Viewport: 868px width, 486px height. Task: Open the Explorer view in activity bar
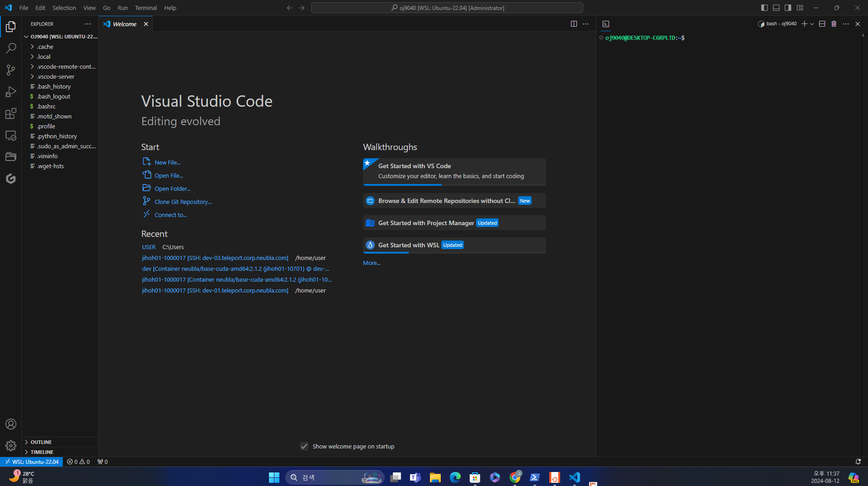point(11,27)
